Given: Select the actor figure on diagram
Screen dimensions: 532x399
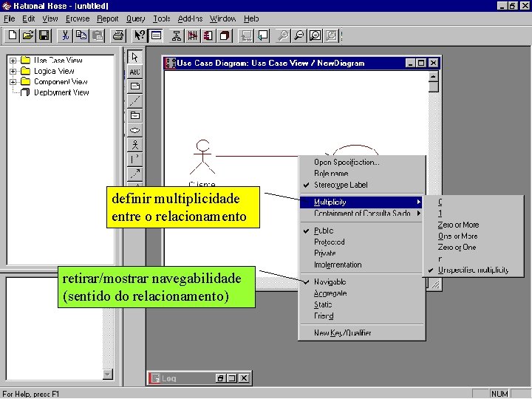Looking at the screenshot, I should [x=202, y=157].
